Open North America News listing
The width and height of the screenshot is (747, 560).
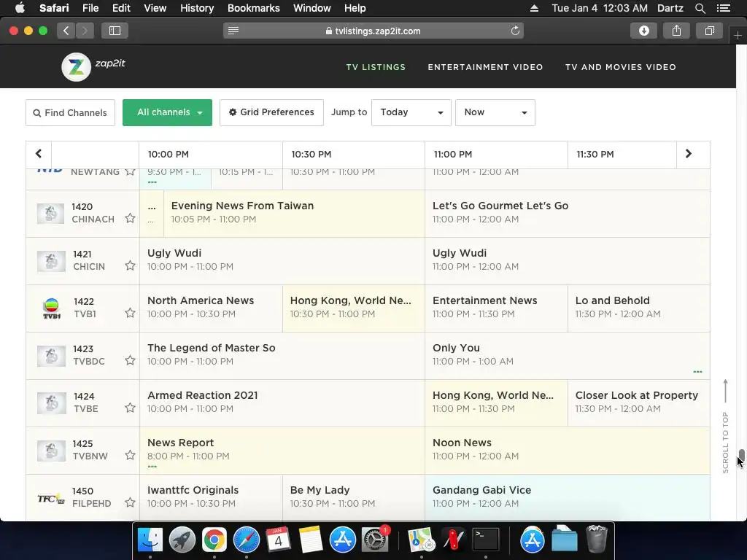coord(211,308)
